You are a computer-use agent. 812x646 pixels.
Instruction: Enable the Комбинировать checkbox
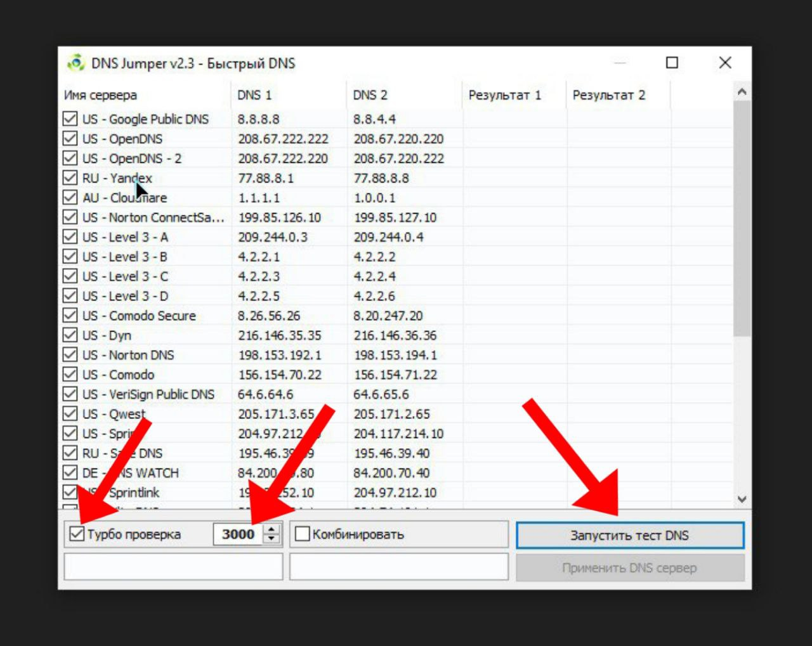[303, 534]
